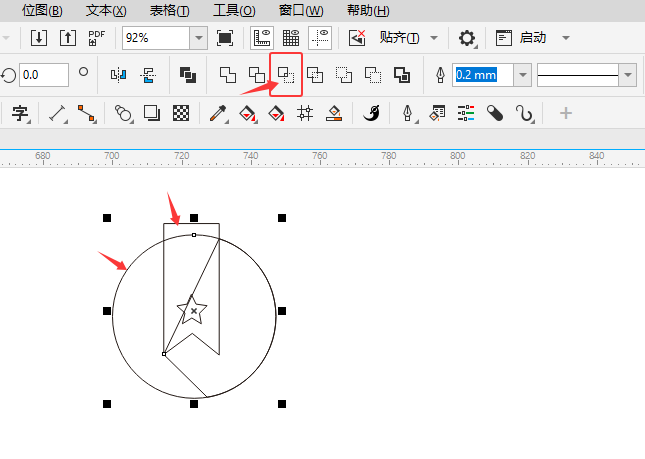Click the Full-screen preview icon
The width and height of the screenshot is (645, 459).
click(225, 38)
